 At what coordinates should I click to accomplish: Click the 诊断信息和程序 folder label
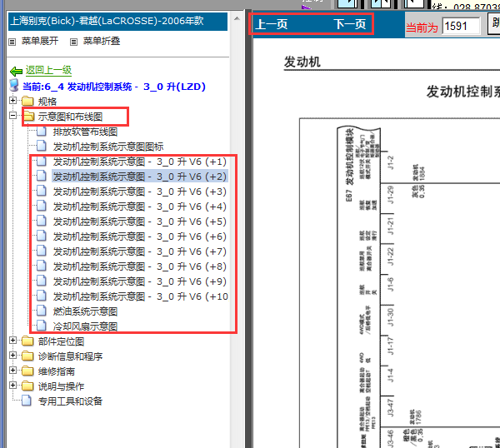[70, 356]
